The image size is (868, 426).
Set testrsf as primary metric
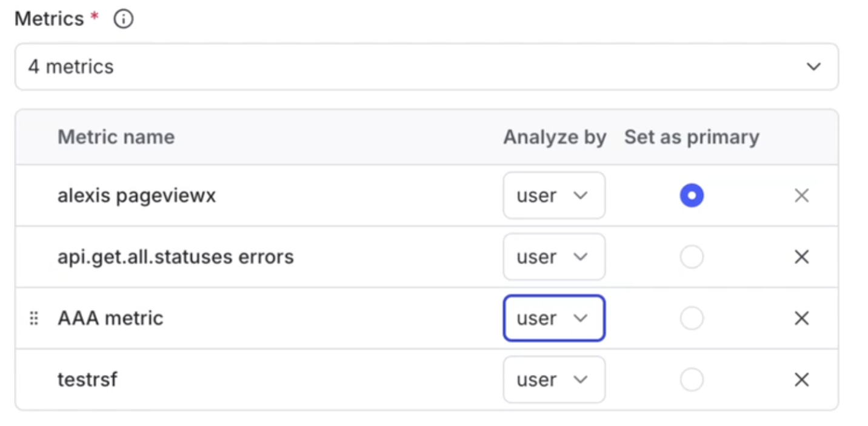692,380
